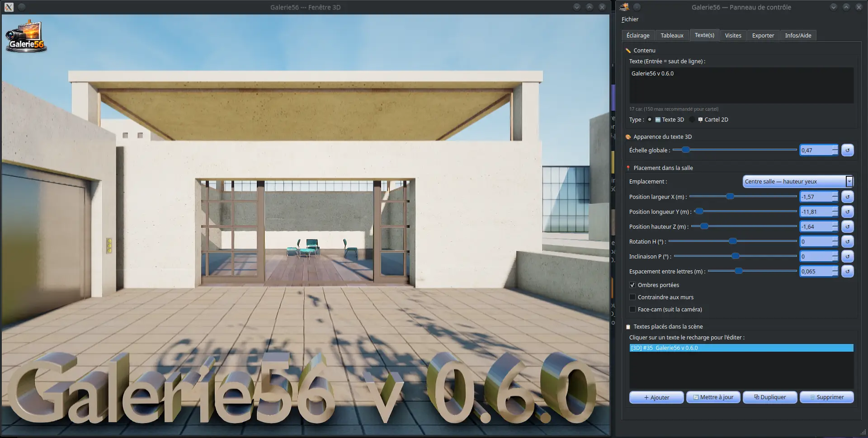This screenshot has width=868, height=438.
Task: Disable the Ombres portées checkbox
Action: 632,285
